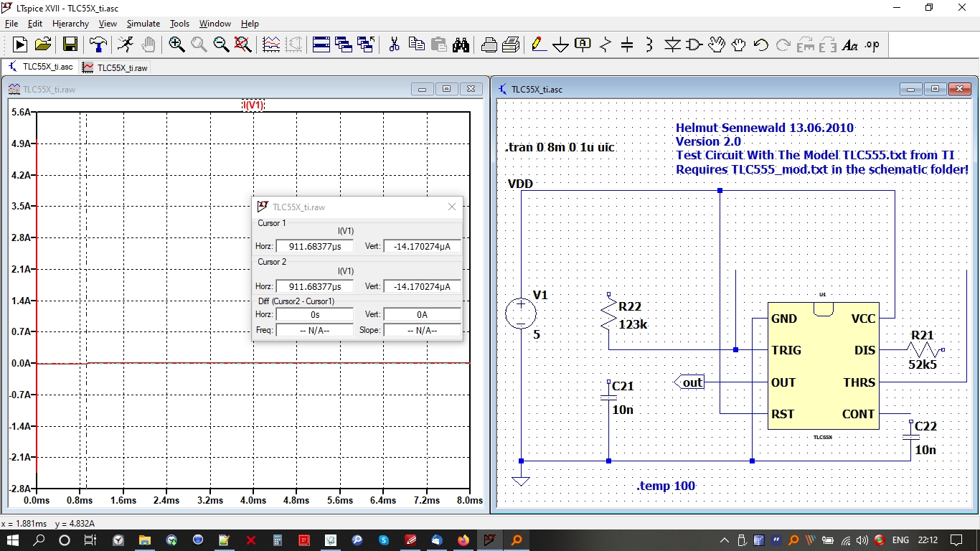
Task: Click the Diff Slope field
Action: click(422, 330)
